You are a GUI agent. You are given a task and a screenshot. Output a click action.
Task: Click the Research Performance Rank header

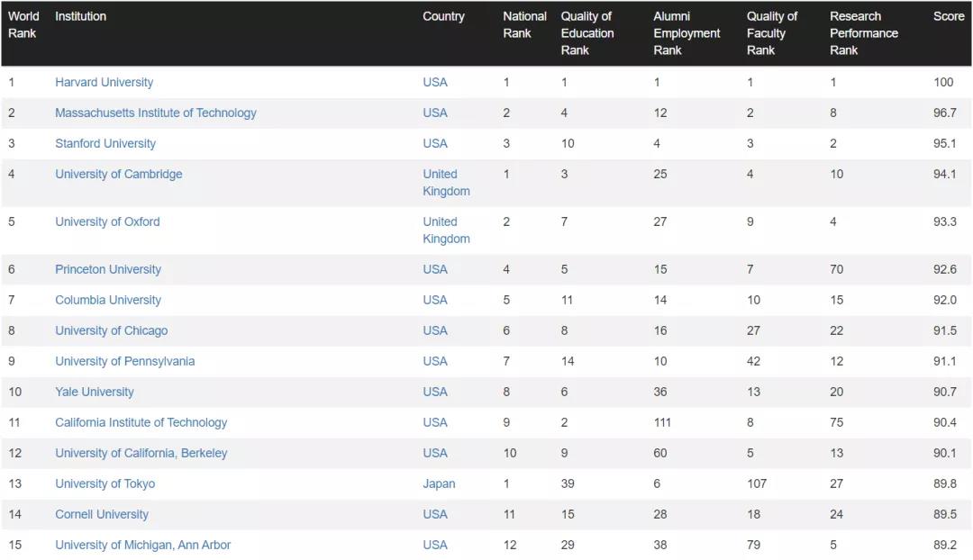tap(863, 33)
